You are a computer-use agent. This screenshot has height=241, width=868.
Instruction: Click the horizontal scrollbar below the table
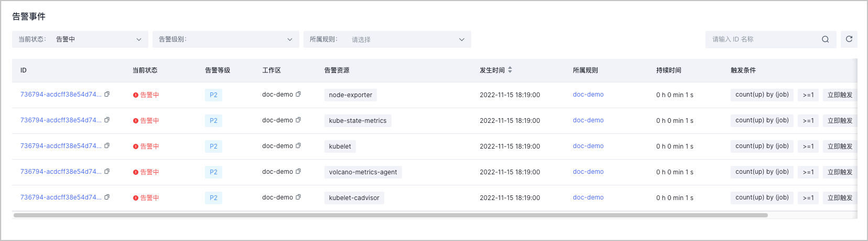pyautogui.click(x=390, y=215)
